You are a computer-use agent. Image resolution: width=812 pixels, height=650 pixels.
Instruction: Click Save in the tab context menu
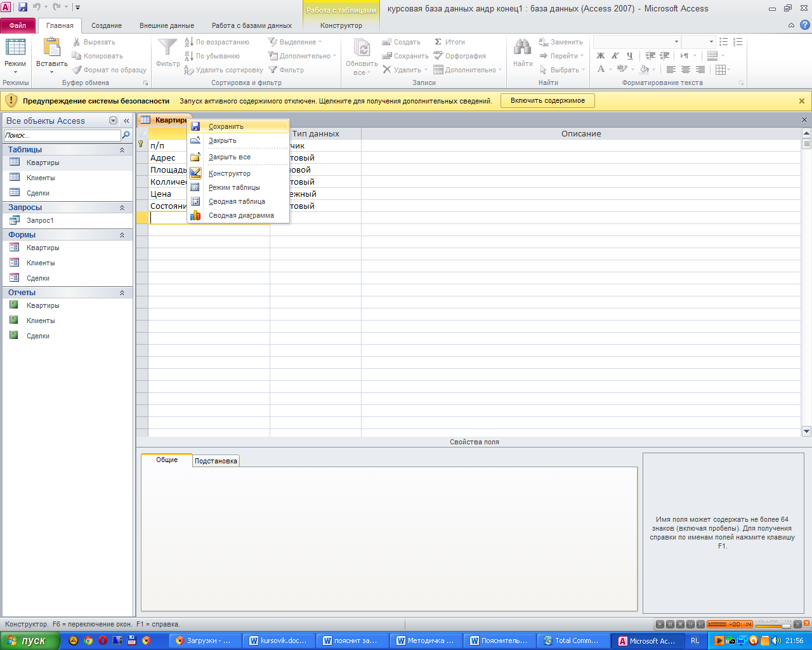click(x=238, y=126)
